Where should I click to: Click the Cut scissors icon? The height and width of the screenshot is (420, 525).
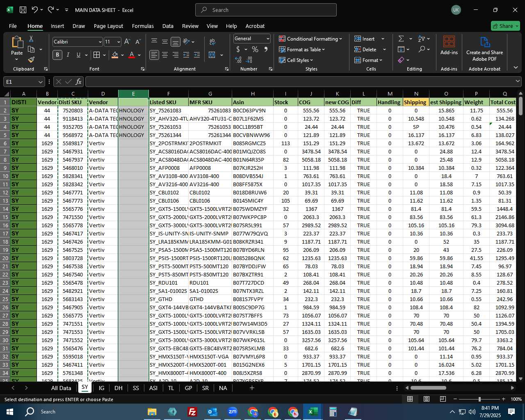[31, 39]
